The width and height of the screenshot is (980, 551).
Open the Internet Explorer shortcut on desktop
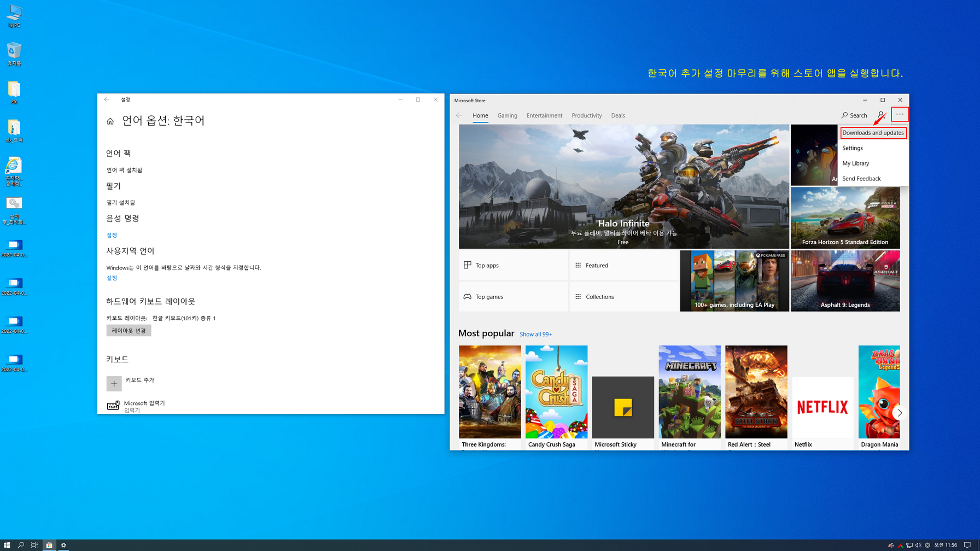[x=14, y=172]
